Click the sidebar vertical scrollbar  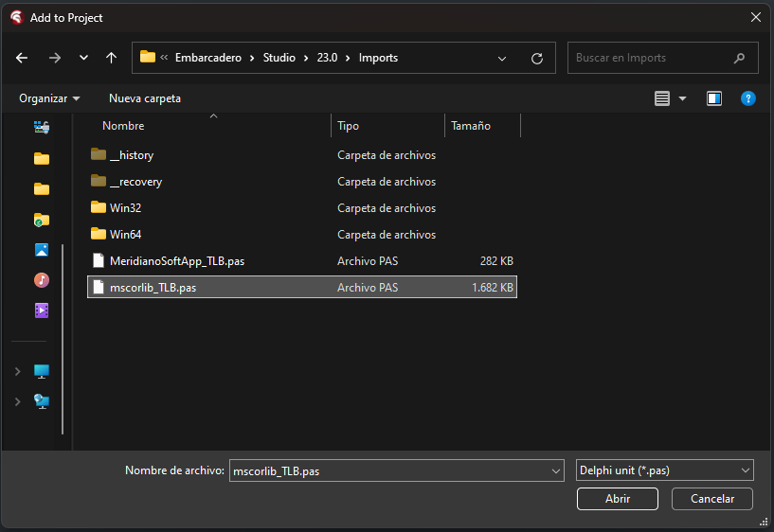click(x=63, y=339)
